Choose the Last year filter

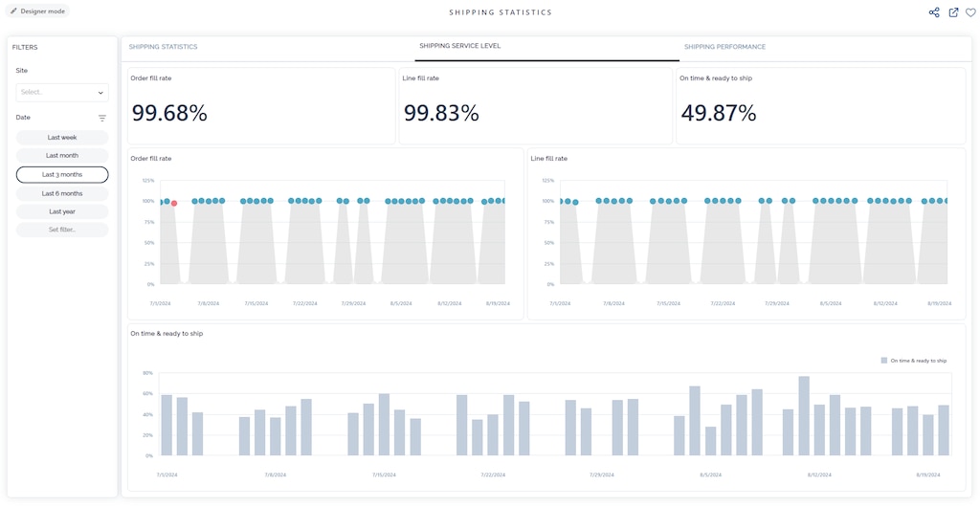(62, 211)
